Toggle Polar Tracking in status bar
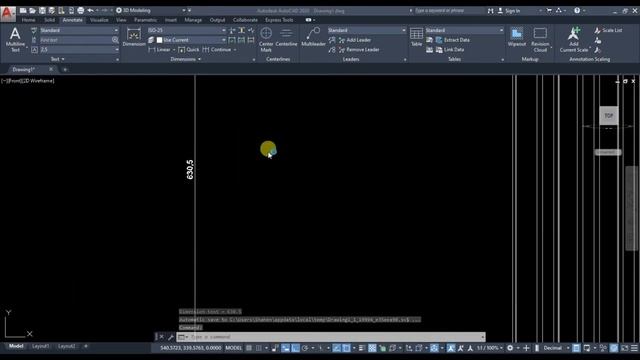 tap(305, 348)
